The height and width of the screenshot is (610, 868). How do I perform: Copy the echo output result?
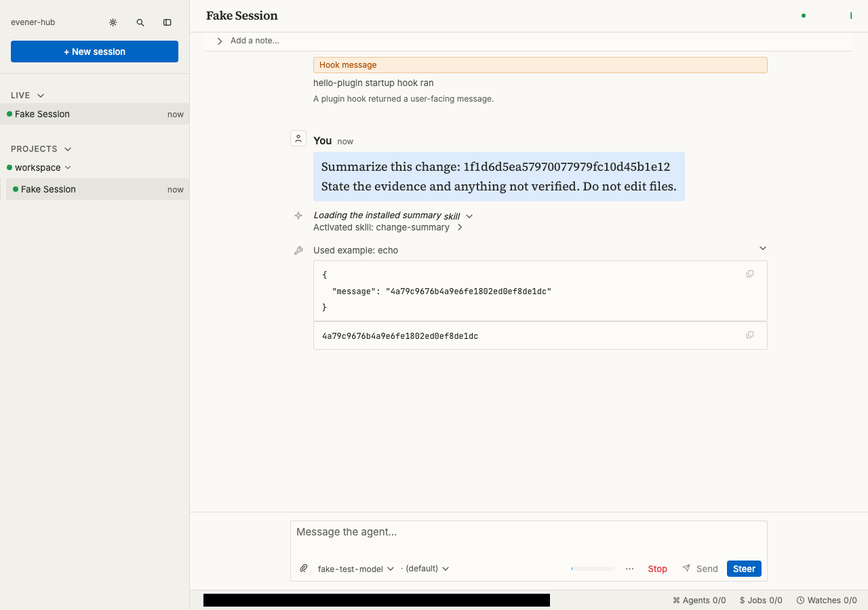(x=750, y=335)
